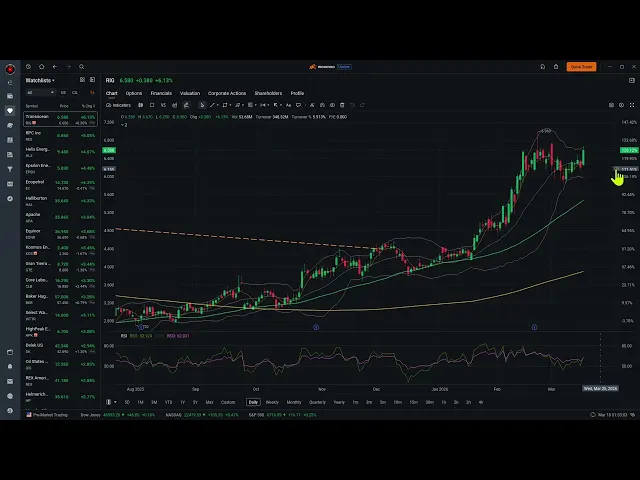Open the Options tab
Image resolution: width=640 pixels, height=480 pixels.
point(134,93)
